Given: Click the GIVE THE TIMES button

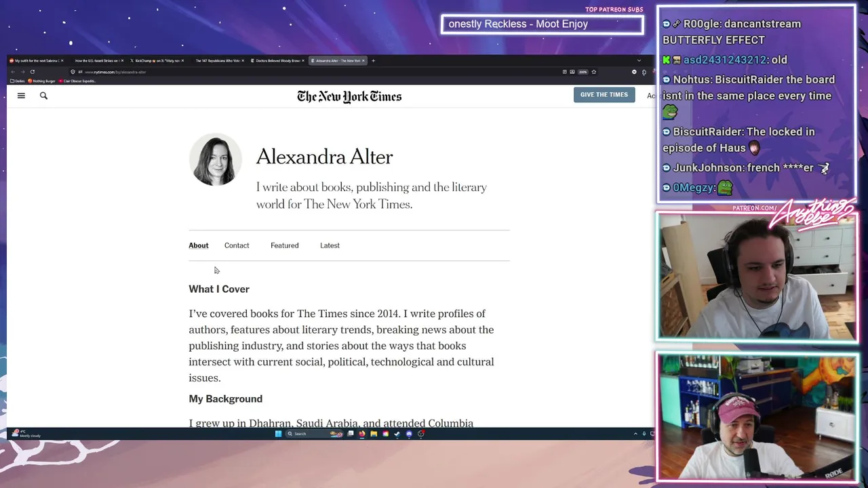Looking at the screenshot, I should 604,95.
